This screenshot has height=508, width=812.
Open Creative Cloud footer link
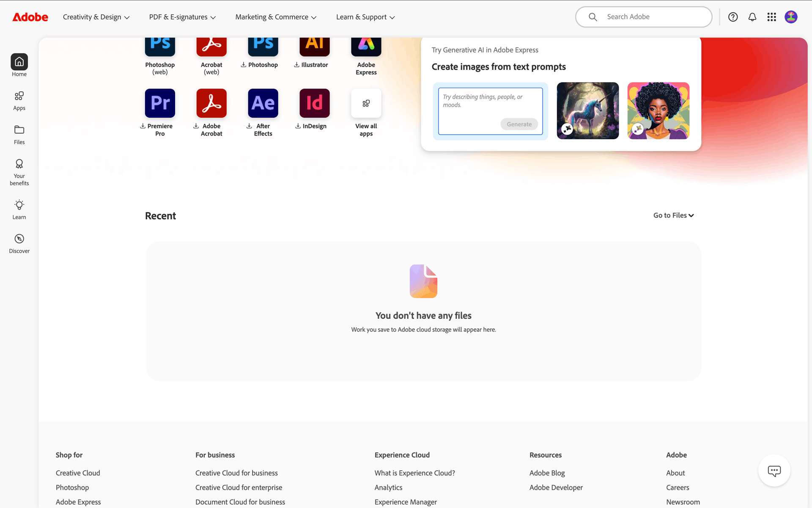(x=78, y=473)
